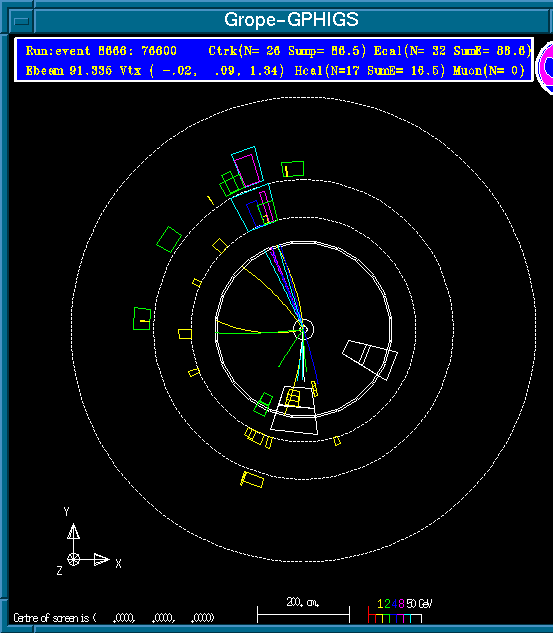
Task: Pick the green 2 GeV legend label
Action: click(x=387, y=604)
